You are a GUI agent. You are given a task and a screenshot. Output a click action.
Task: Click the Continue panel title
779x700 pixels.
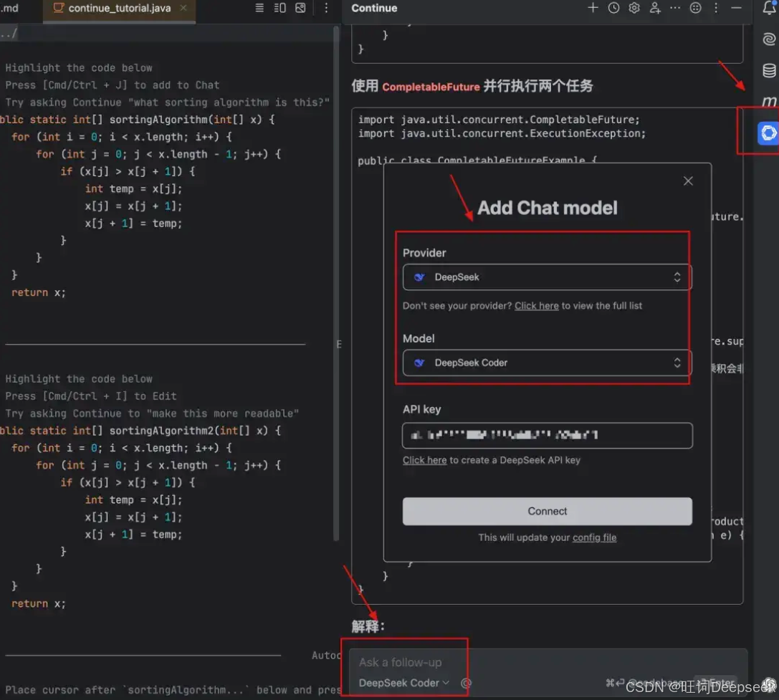click(374, 8)
